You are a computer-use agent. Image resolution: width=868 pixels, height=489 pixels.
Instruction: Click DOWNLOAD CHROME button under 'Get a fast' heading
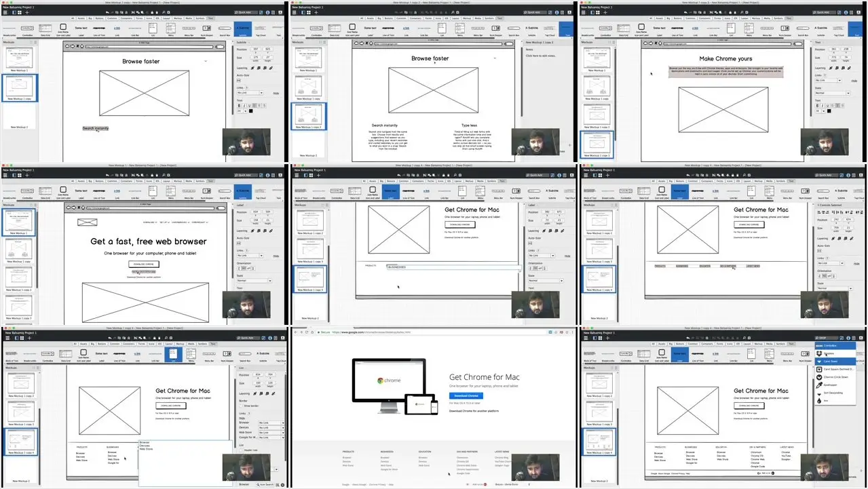coord(144,263)
